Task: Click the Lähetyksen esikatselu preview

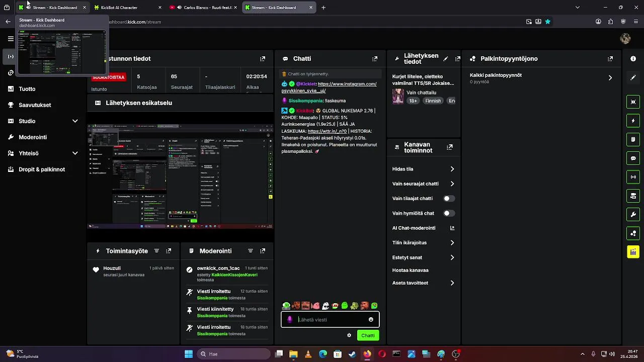Action: point(181,176)
